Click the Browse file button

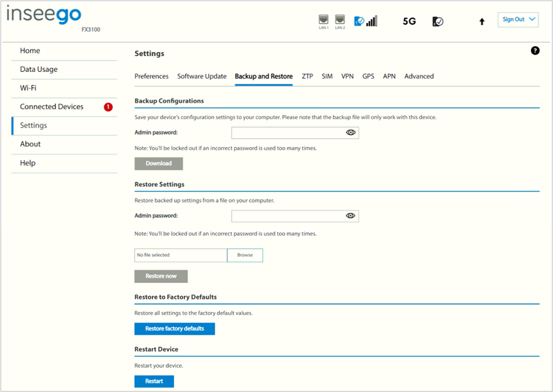(x=245, y=255)
